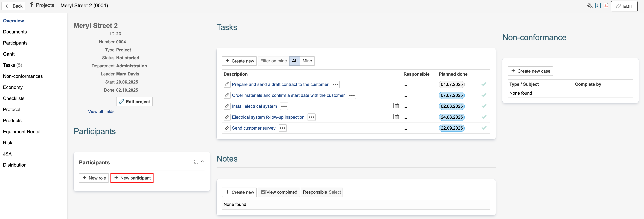Show All tasks filter
The image size is (644, 219).
(x=294, y=61)
